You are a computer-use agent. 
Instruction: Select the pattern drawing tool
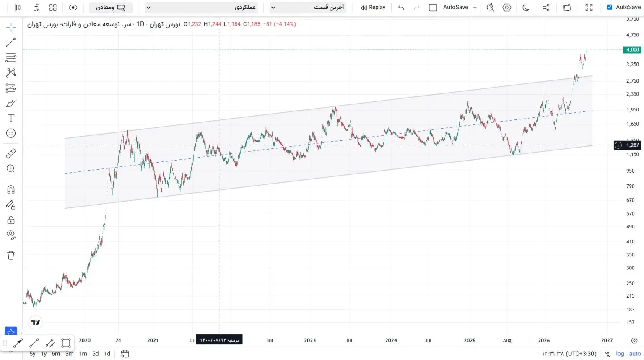coord(11,73)
